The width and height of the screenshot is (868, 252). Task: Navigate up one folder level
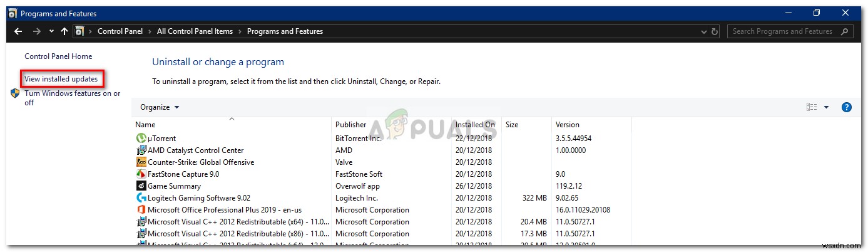pyautogui.click(x=64, y=31)
